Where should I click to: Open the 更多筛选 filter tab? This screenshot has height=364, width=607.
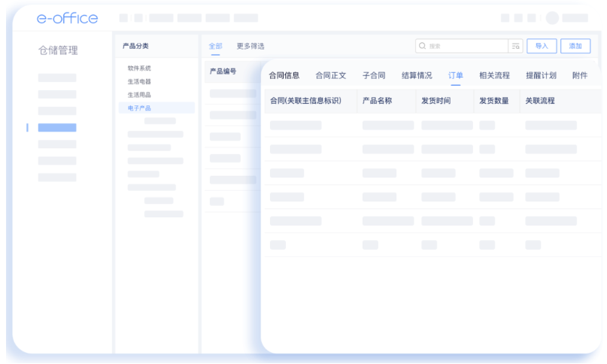(250, 46)
